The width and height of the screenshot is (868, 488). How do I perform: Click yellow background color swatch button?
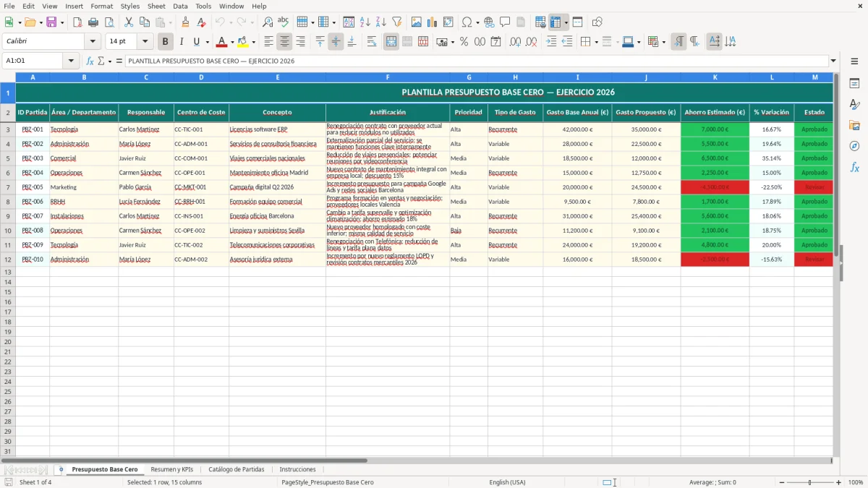243,42
